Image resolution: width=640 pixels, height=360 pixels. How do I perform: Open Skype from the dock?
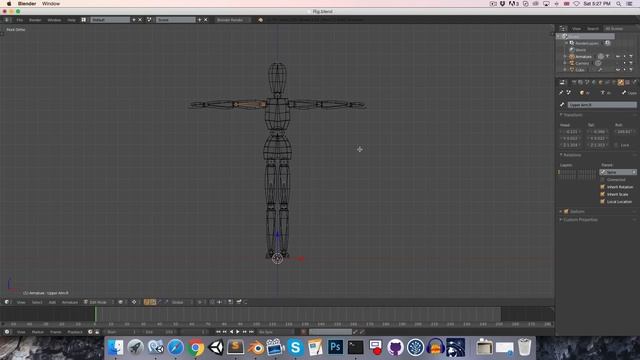[296, 348]
